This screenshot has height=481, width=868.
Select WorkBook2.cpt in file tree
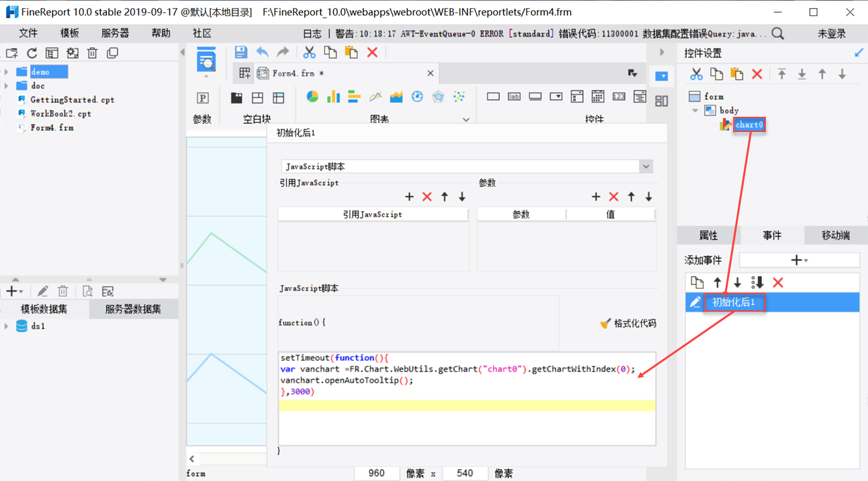coord(61,114)
